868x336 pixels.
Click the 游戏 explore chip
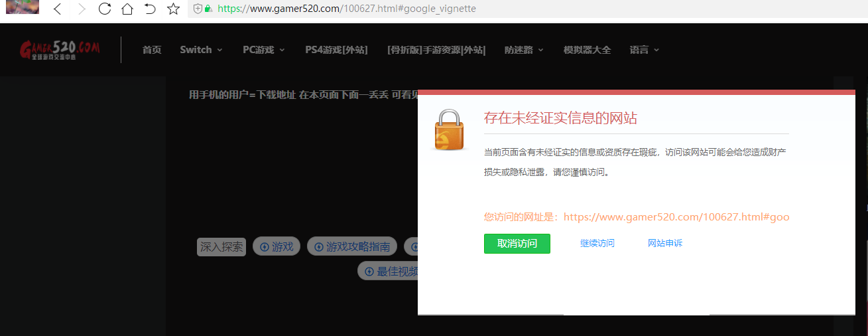pyautogui.click(x=277, y=247)
